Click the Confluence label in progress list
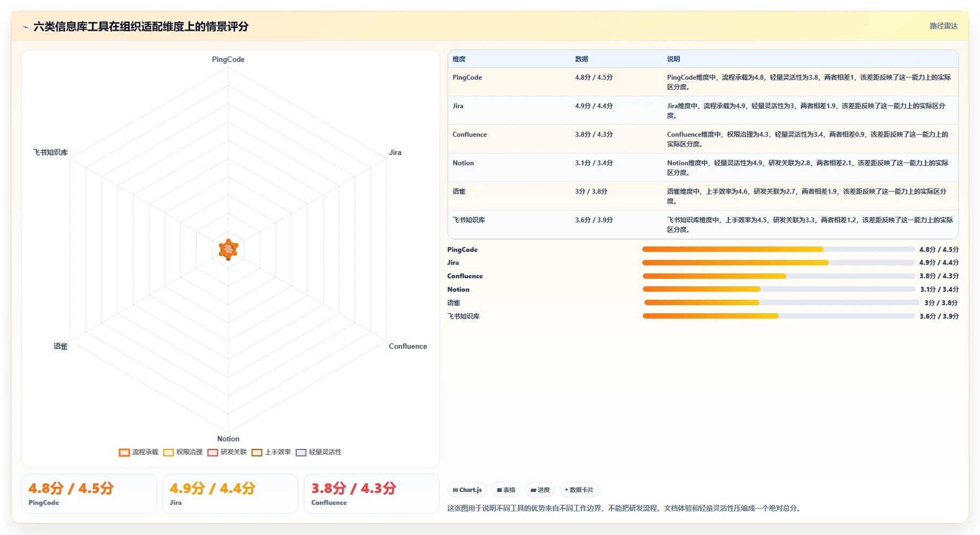980x535 pixels. click(465, 276)
